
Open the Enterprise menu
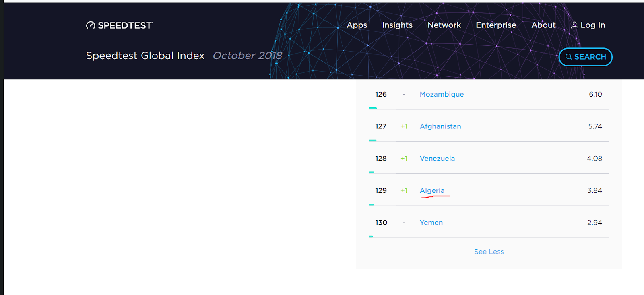tap(496, 25)
